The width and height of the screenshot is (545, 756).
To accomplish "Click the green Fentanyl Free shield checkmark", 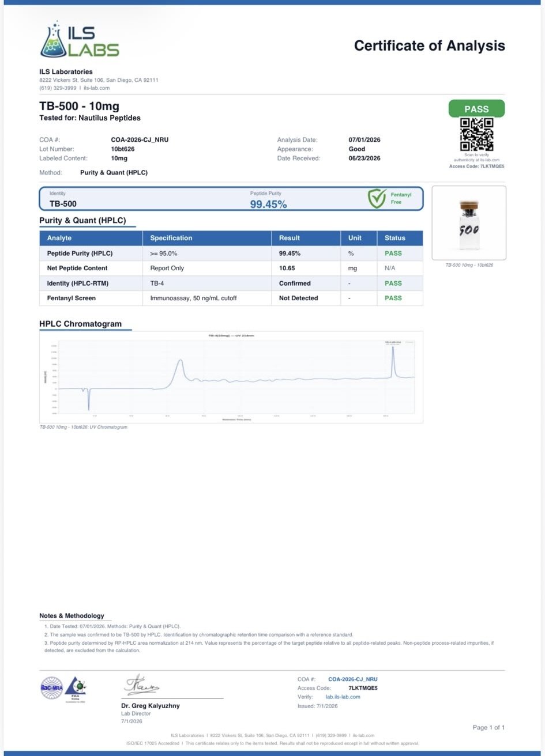I will coord(377,198).
